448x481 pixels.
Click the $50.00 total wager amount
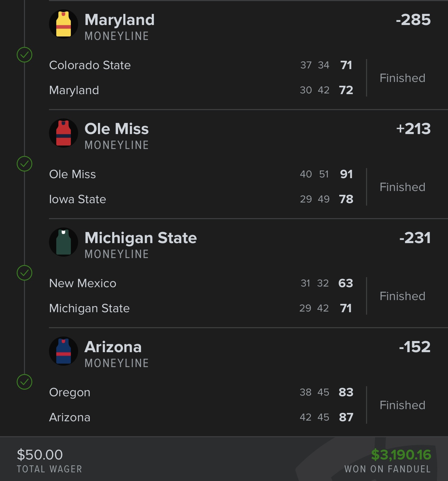(40, 455)
